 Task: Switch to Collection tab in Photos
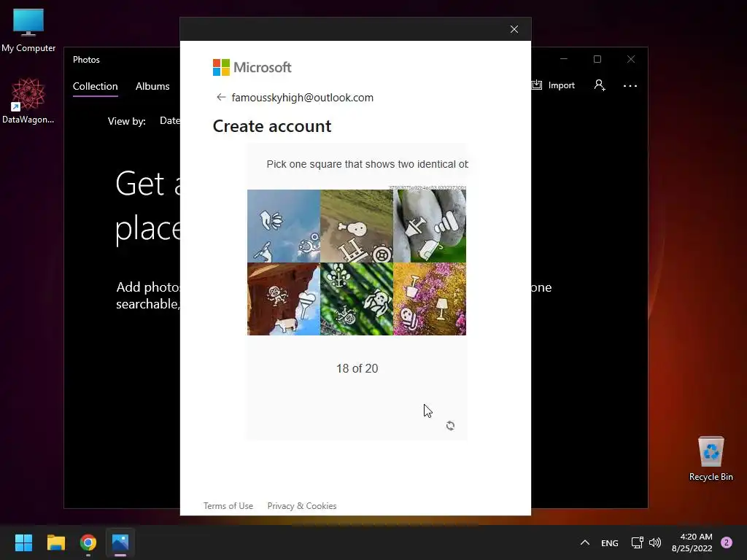click(96, 86)
